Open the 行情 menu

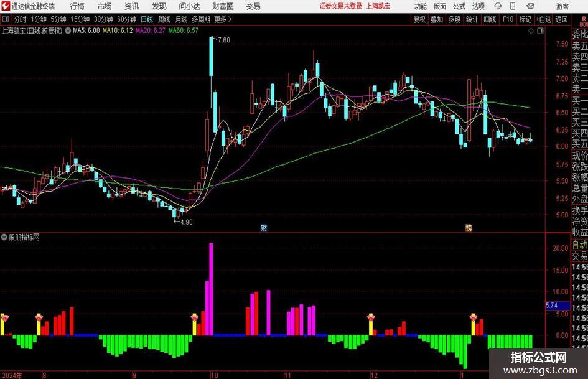click(x=77, y=6)
